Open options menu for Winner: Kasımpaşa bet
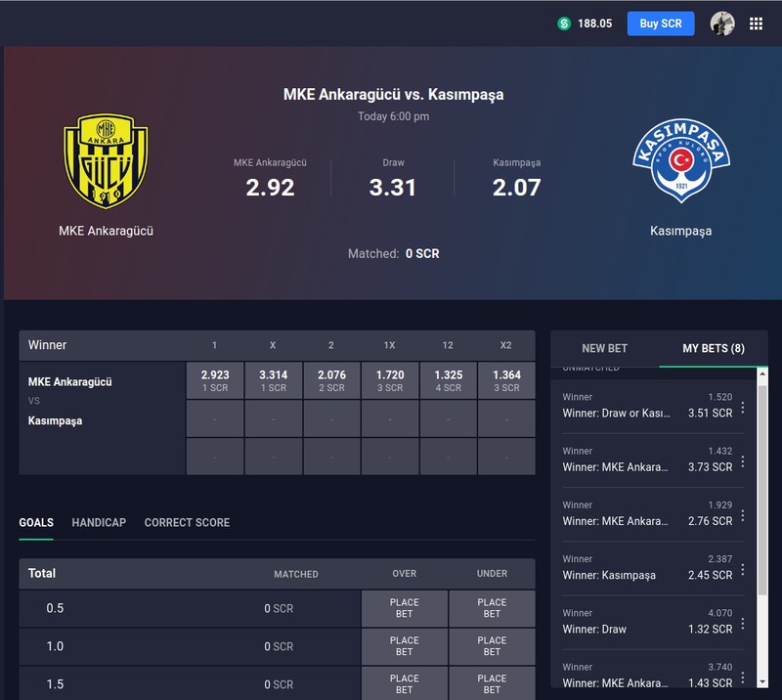 (743, 570)
